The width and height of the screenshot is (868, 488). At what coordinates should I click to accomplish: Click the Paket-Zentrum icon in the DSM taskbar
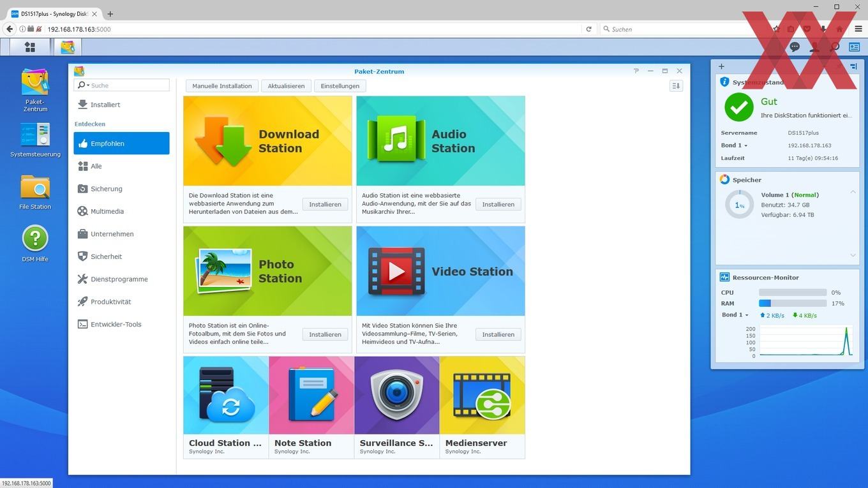click(68, 47)
